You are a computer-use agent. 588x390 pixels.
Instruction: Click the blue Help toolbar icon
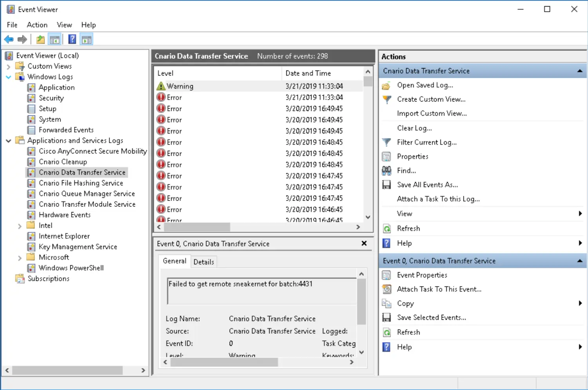coord(72,39)
